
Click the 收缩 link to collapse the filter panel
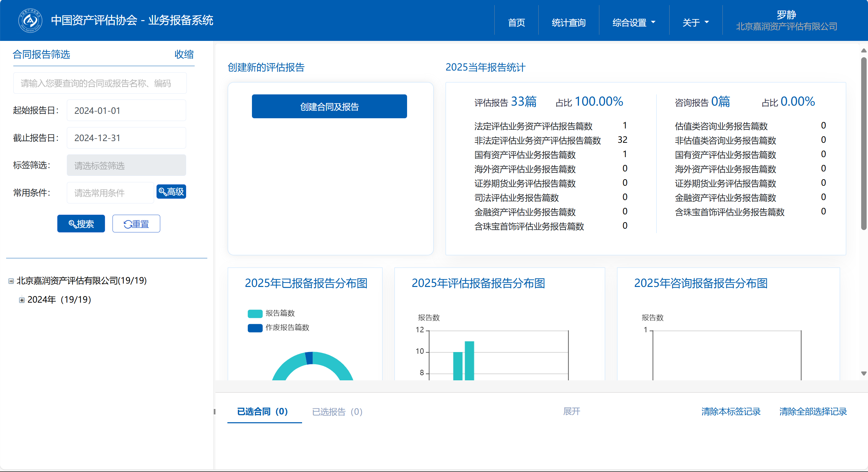click(x=184, y=55)
